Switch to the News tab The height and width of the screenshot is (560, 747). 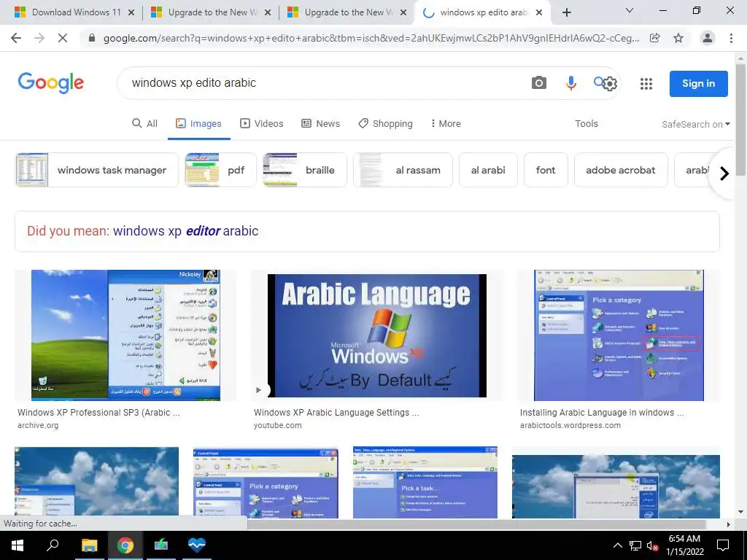321,123
